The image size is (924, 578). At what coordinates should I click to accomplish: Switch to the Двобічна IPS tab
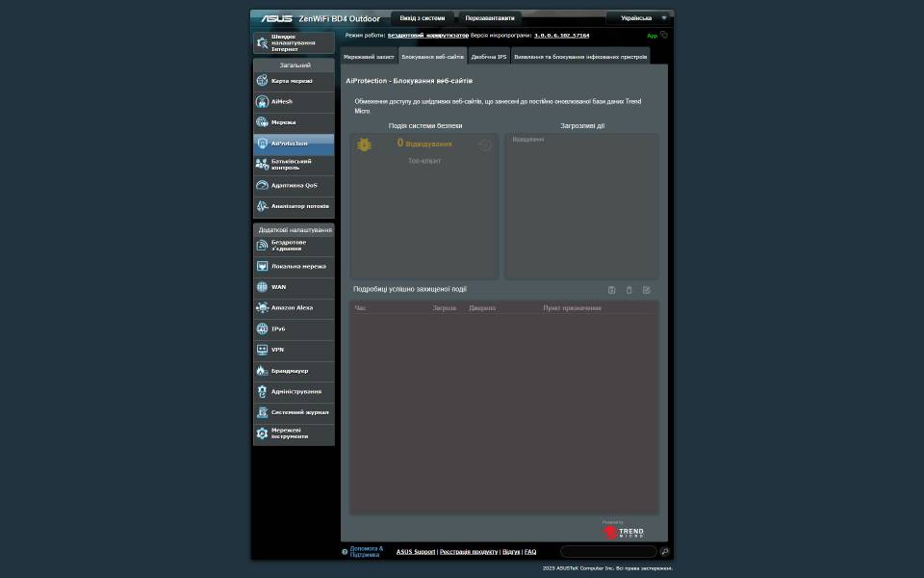[488, 57]
